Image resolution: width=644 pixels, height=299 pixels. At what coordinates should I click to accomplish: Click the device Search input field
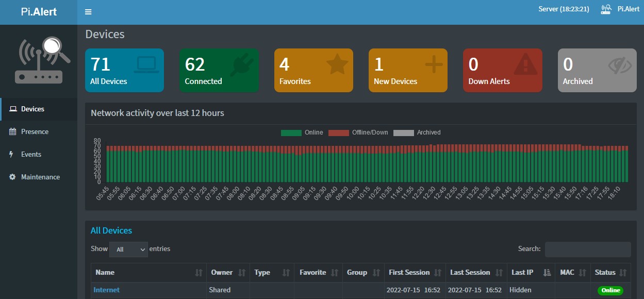pos(587,250)
